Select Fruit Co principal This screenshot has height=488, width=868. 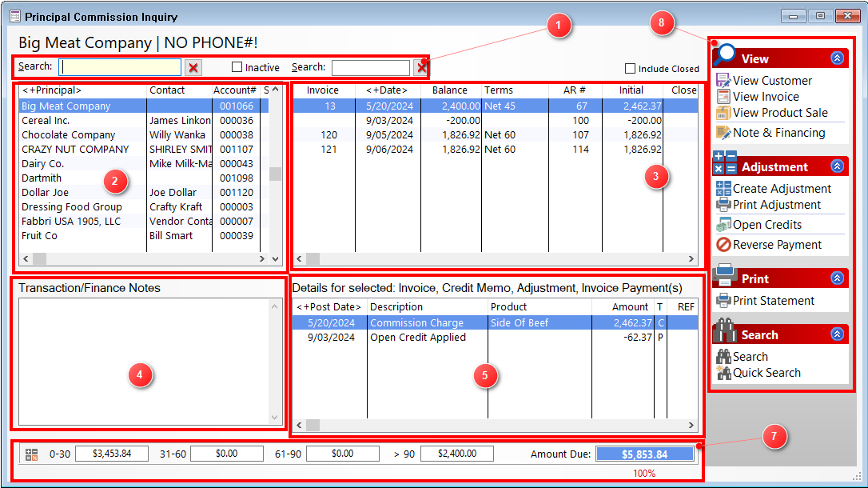click(144, 235)
